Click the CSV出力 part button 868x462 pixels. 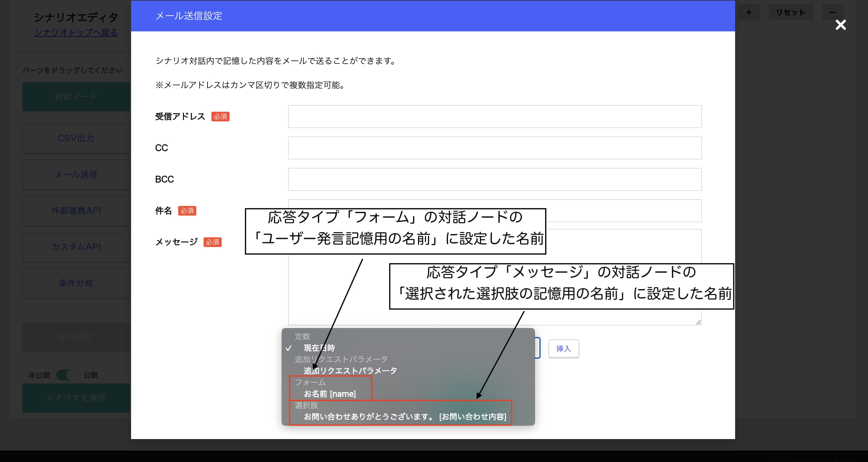tap(76, 138)
